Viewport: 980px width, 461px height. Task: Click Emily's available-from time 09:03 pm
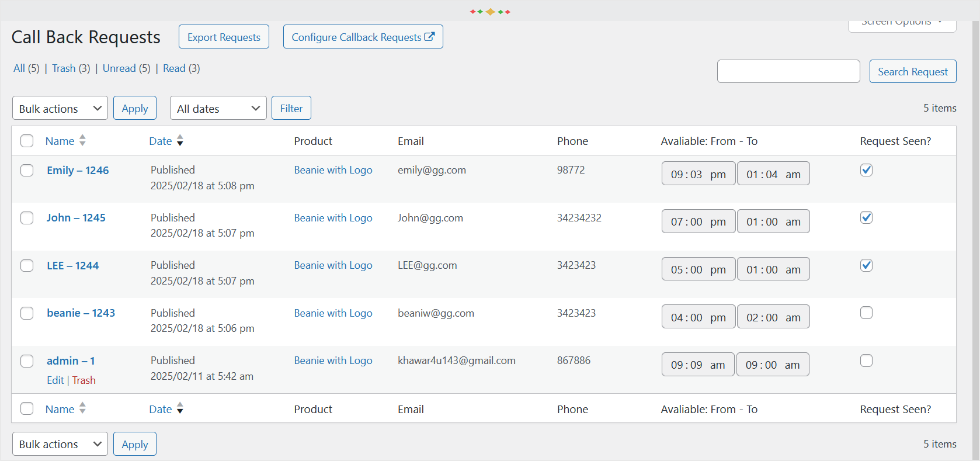[698, 174]
